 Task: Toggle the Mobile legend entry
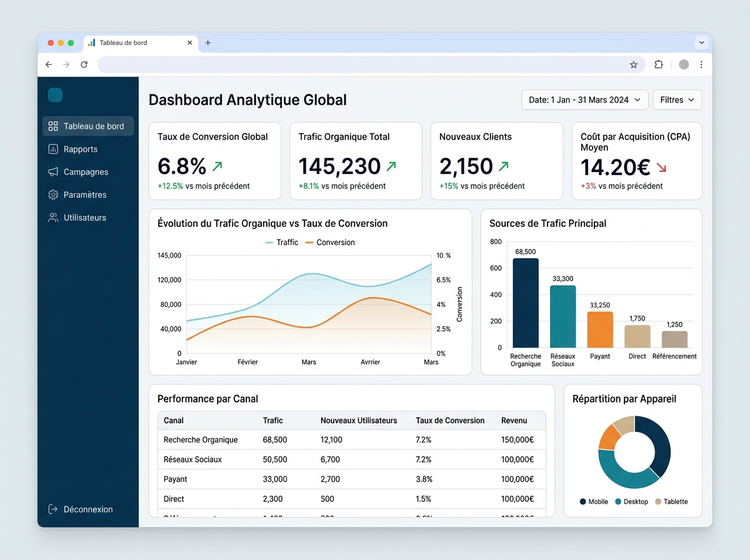(594, 501)
